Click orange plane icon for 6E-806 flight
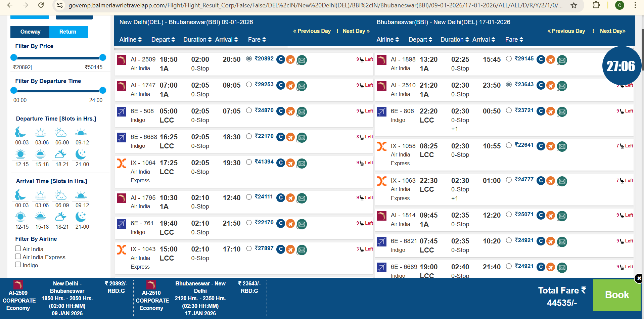Image resolution: width=644 pixels, height=319 pixels. (551, 111)
